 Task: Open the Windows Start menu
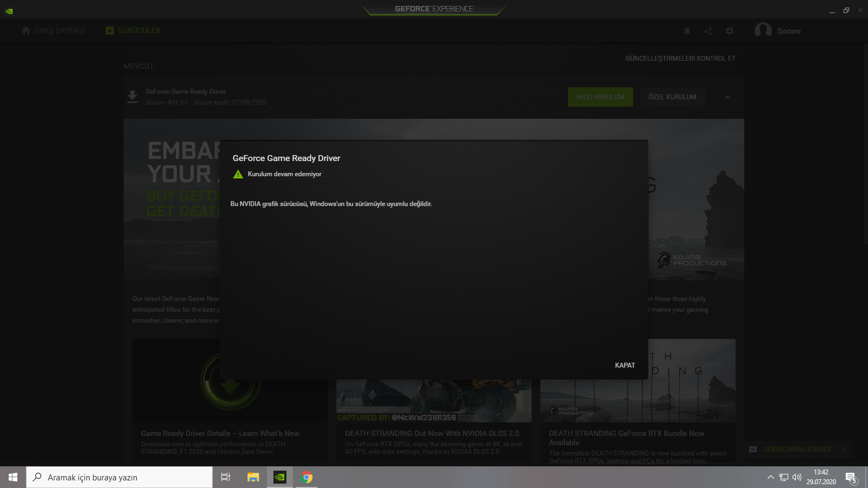click(13, 477)
